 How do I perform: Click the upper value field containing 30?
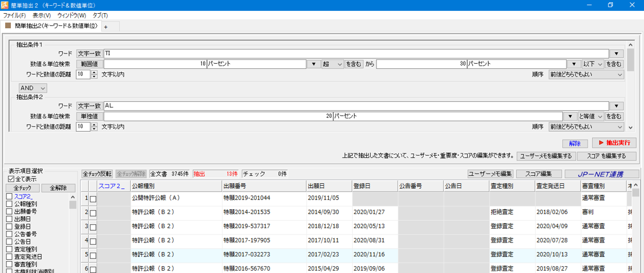coord(421,64)
